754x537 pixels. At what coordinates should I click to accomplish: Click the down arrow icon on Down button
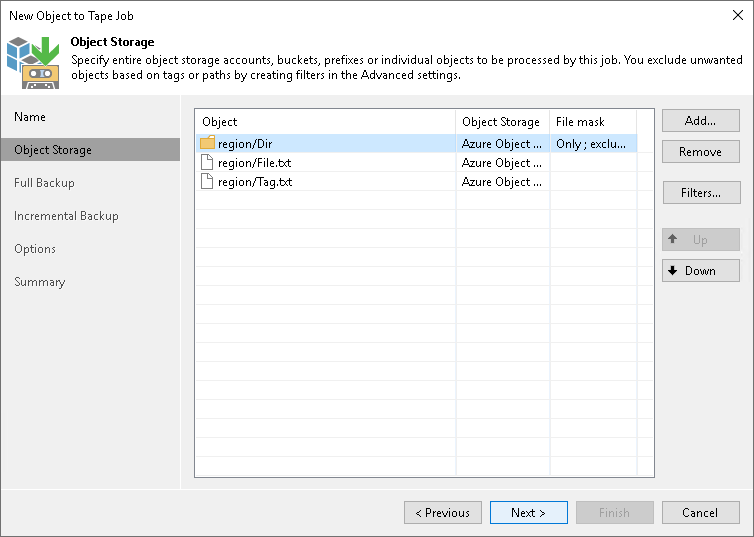673,270
